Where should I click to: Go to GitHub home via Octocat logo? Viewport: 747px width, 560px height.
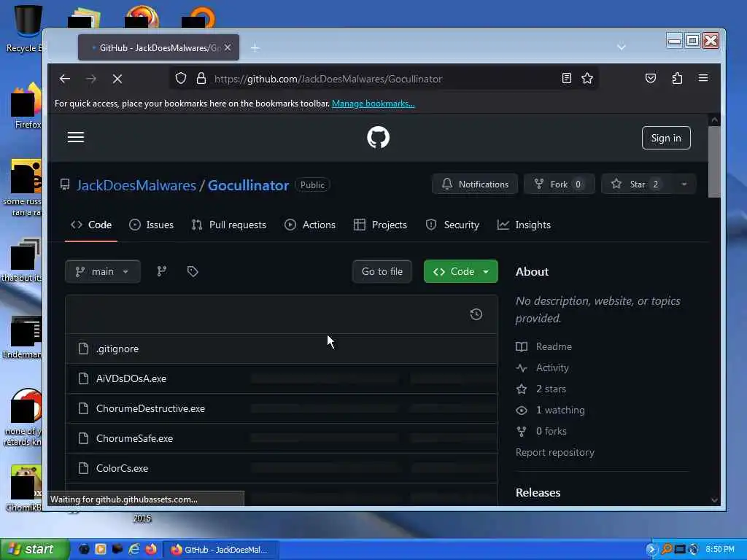pyautogui.click(x=379, y=138)
